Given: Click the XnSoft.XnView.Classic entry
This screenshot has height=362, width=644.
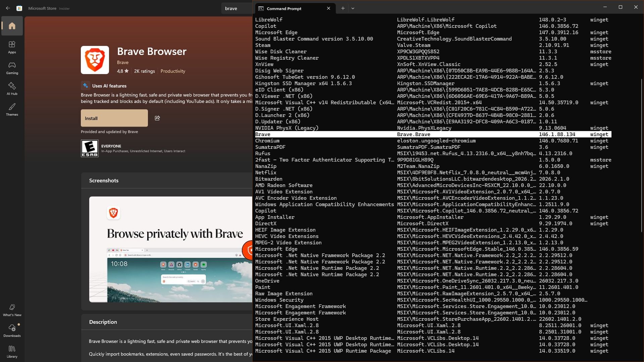Looking at the screenshot, I should tap(429, 64).
